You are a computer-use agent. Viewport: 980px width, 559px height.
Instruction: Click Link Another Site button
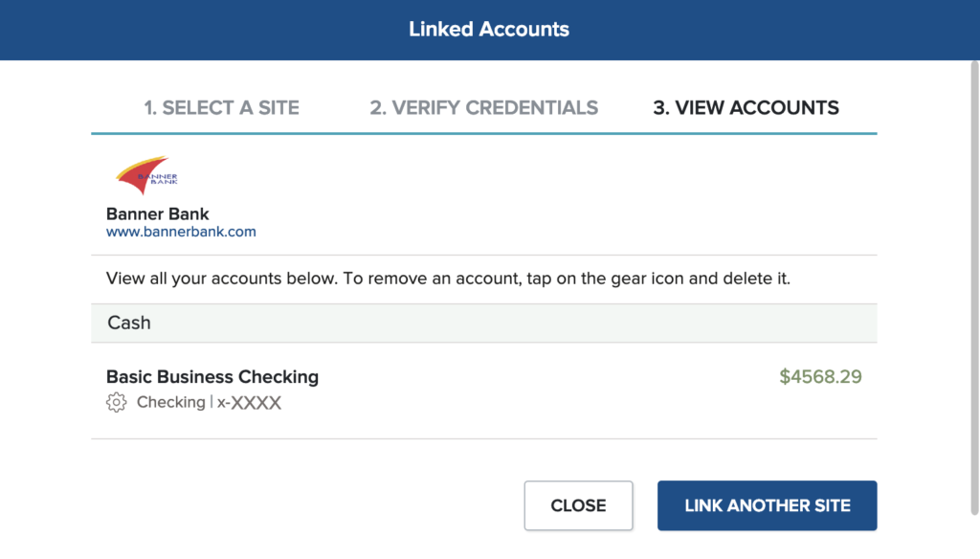[767, 505]
